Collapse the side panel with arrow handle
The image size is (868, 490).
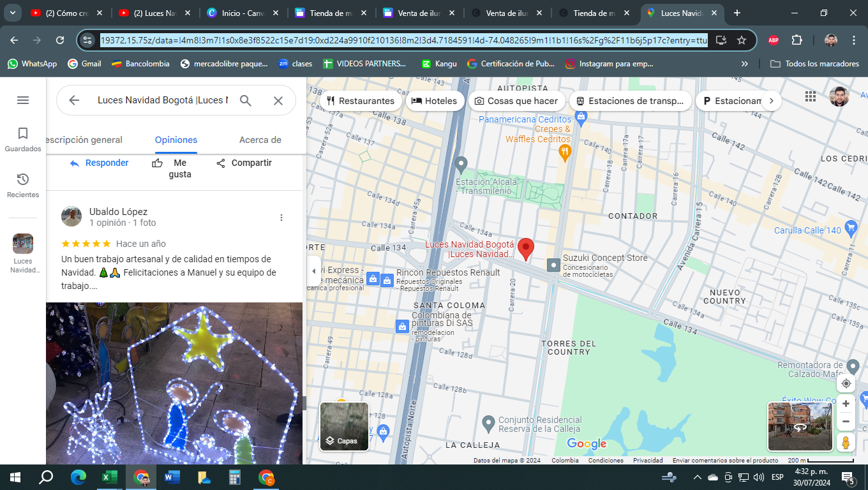(x=313, y=271)
